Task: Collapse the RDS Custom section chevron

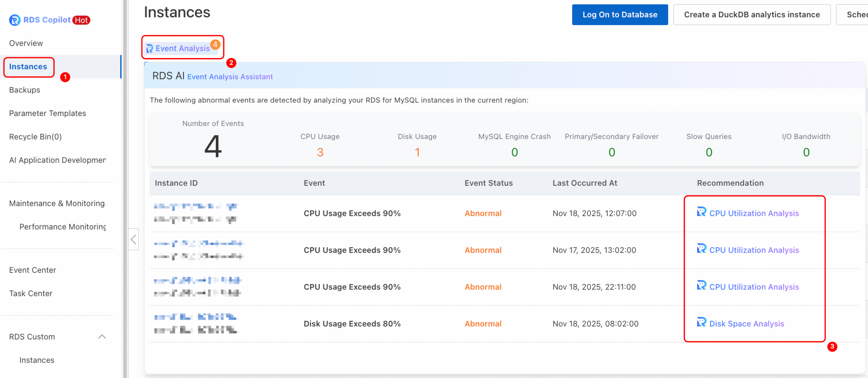Action: click(102, 336)
